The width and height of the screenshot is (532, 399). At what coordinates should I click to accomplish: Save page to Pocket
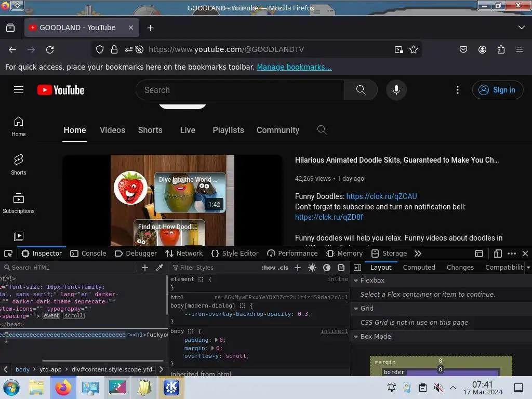point(463,49)
